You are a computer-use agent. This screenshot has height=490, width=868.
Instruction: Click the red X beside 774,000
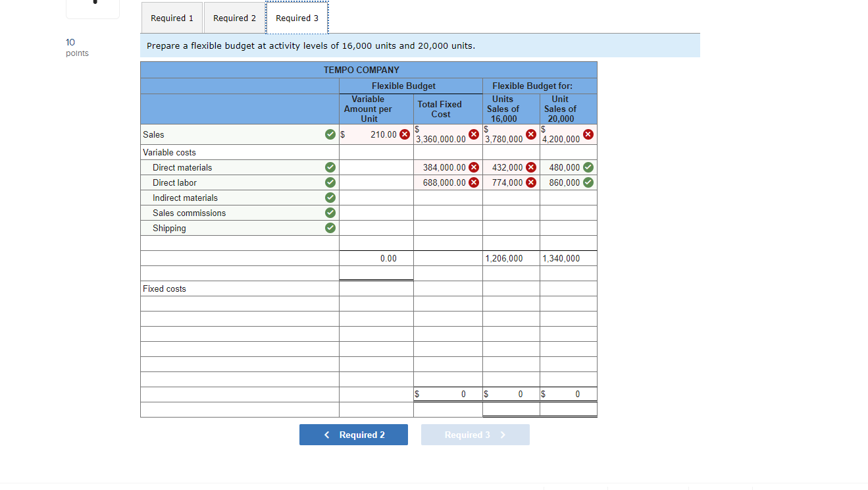coord(532,182)
